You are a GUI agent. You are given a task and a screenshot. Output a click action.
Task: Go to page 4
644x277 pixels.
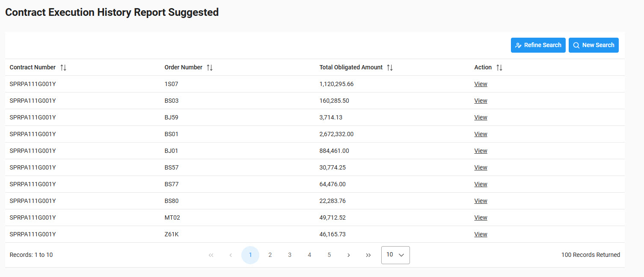309,255
